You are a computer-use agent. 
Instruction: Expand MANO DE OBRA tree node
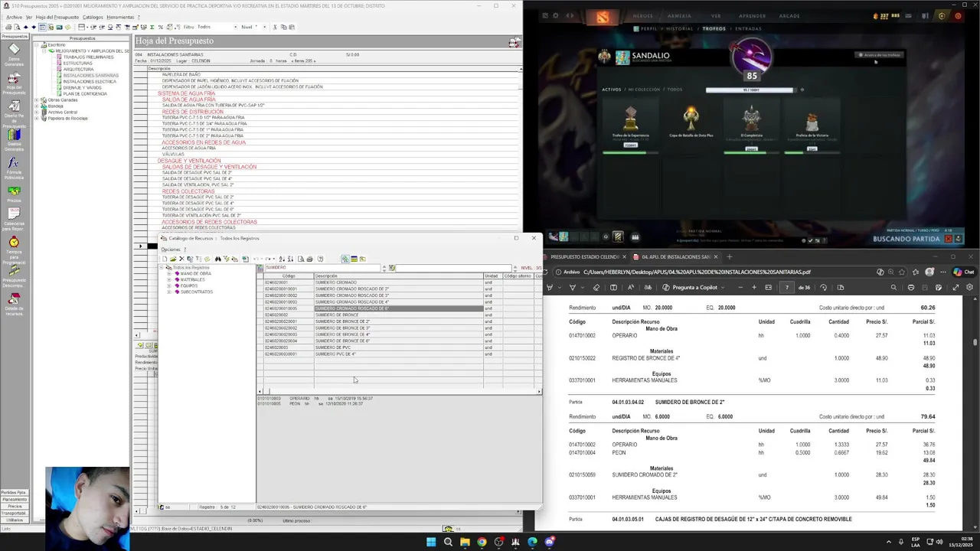pos(169,273)
